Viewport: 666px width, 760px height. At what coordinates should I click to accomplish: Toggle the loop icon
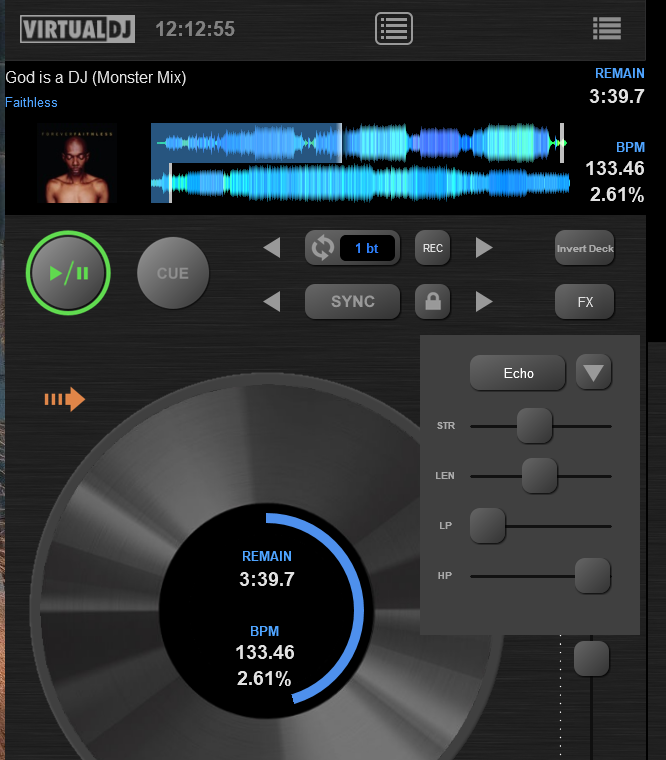pyautogui.click(x=322, y=248)
